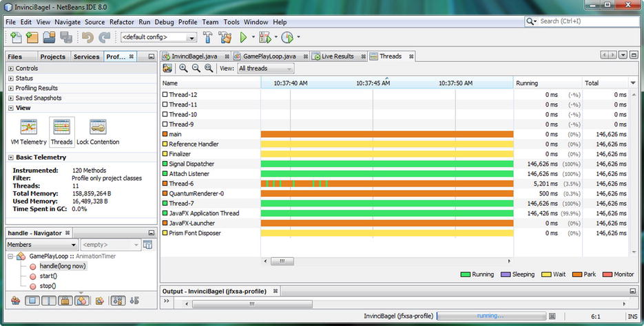Expand the Controls section
Image resolution: width=644 pixels, height=326 pixels.
11,69
